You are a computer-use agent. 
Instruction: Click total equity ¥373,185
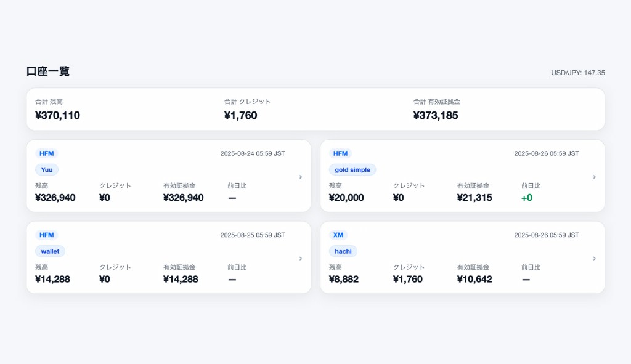click(436, 115)
